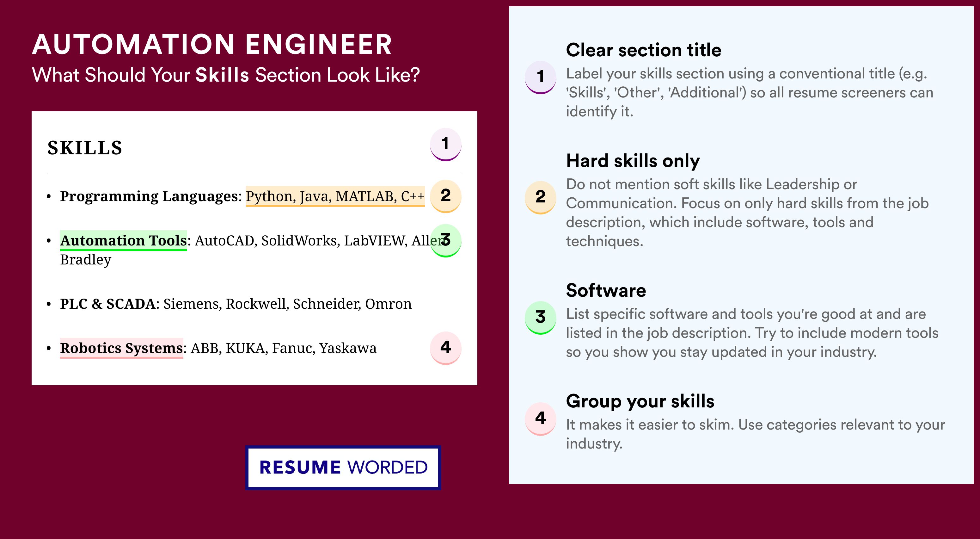Click the Automation Engineer title
The image size is (980, 539).
point(212,45)
